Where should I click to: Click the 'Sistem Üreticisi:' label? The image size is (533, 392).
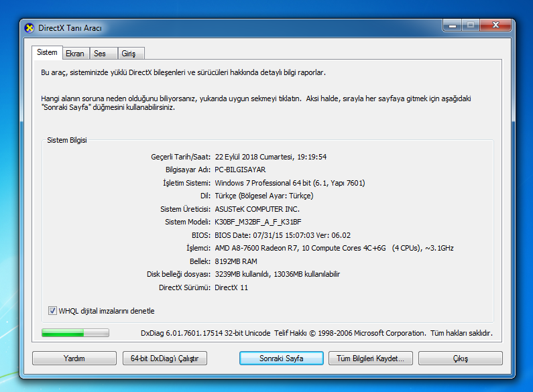click(185, 209)
